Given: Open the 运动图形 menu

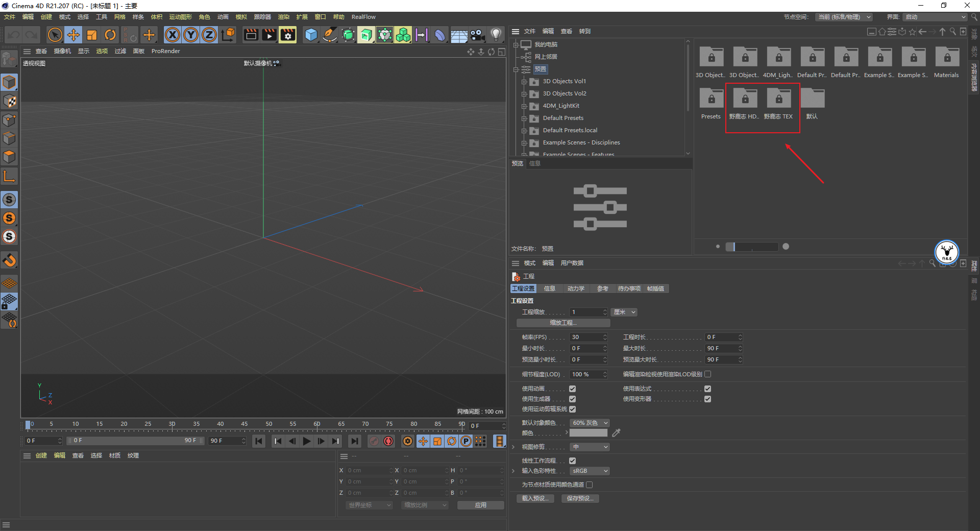Looking at the screenshot, I should point(181,17).
